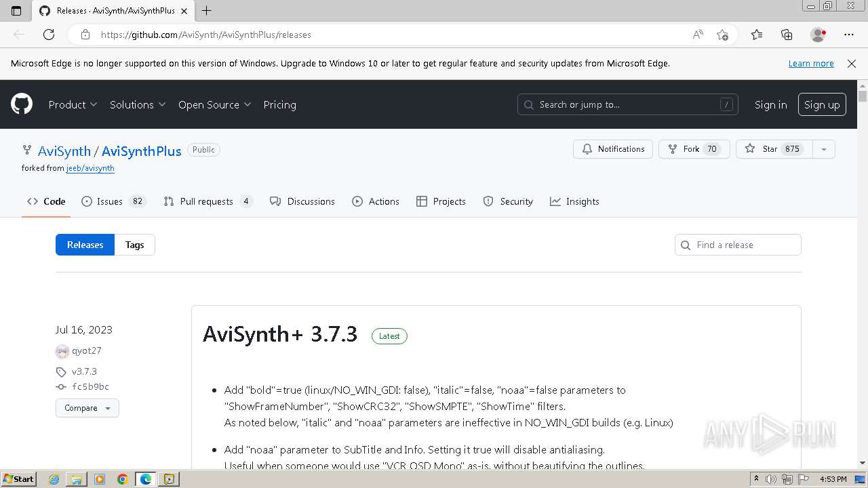This screenshot has height=488, width=868.
Task: Open Chrome from the taskbar
Action: 123,479
